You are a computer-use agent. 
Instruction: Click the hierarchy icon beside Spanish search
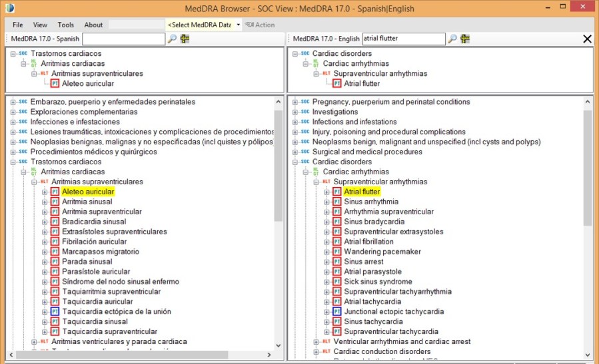coord(185,39)
